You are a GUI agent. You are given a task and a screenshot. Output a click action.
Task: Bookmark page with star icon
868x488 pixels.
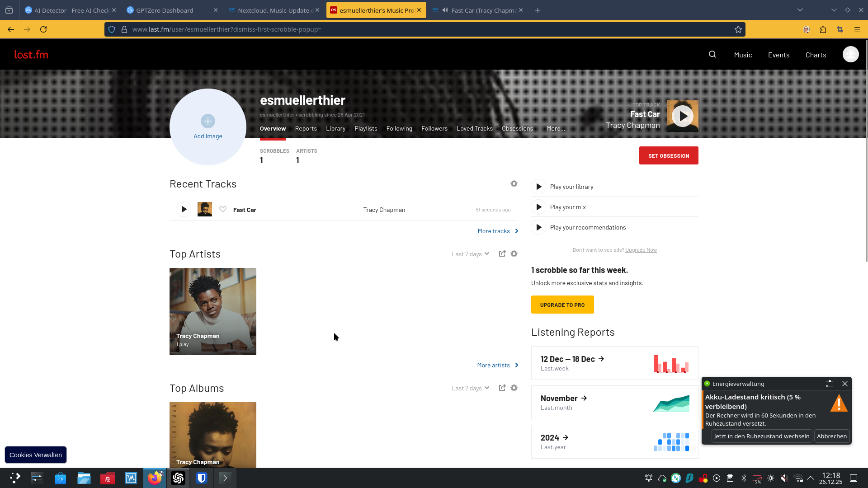[738, 29]
